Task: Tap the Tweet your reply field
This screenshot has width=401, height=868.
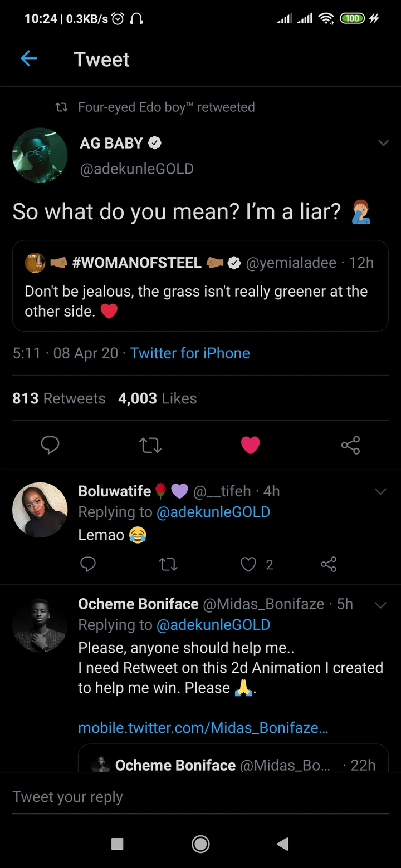Action: [x=167, y=797]
